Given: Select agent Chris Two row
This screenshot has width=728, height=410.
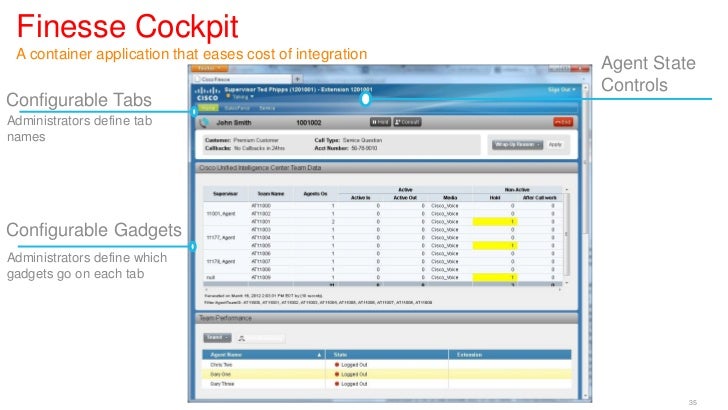Looking at the screenshot, I should click(386, 365).
